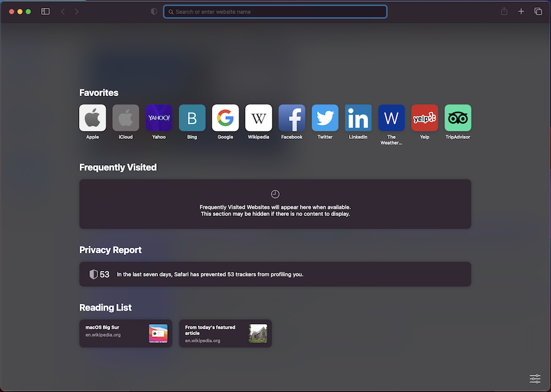Open Yelp favorite tile
551x392 pixels.
pyautogui.click(x=424, y=118)
